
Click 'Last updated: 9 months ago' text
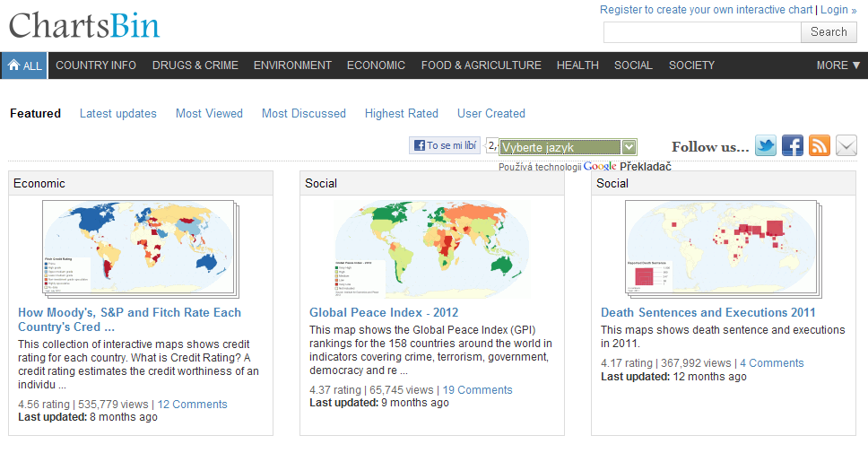379,403
